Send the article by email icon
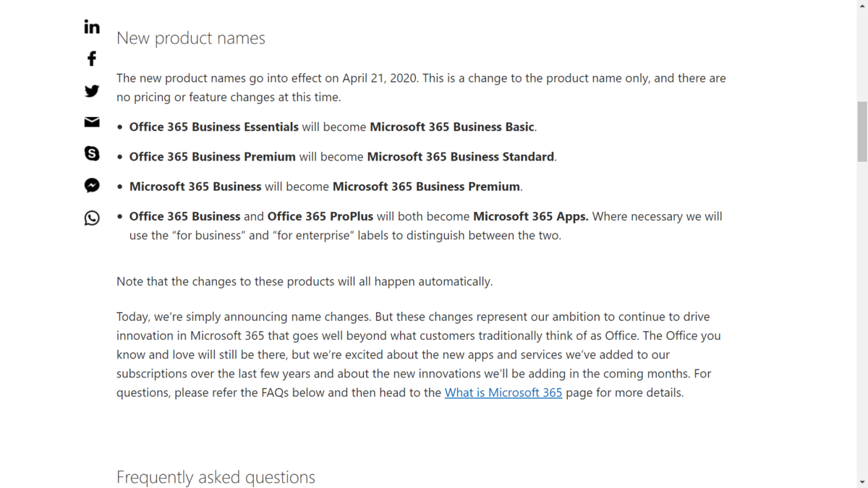The width and height of the screenshot is (868, 488). 92,122
